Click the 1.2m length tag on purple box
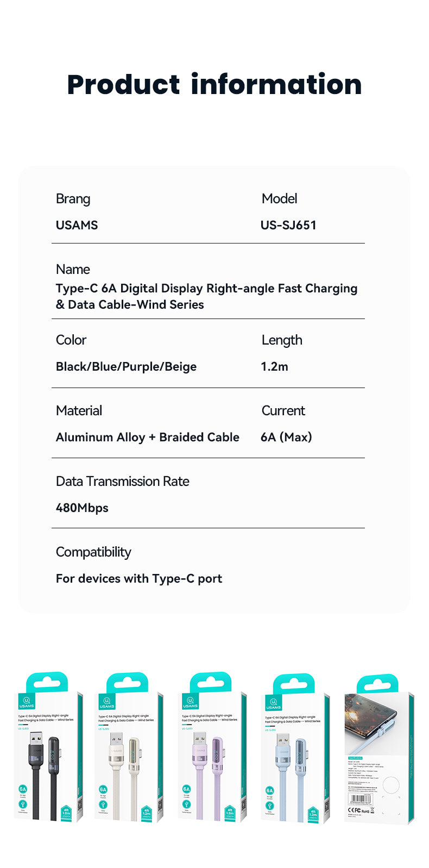This screenshot has height=868, width=429. 229,813
